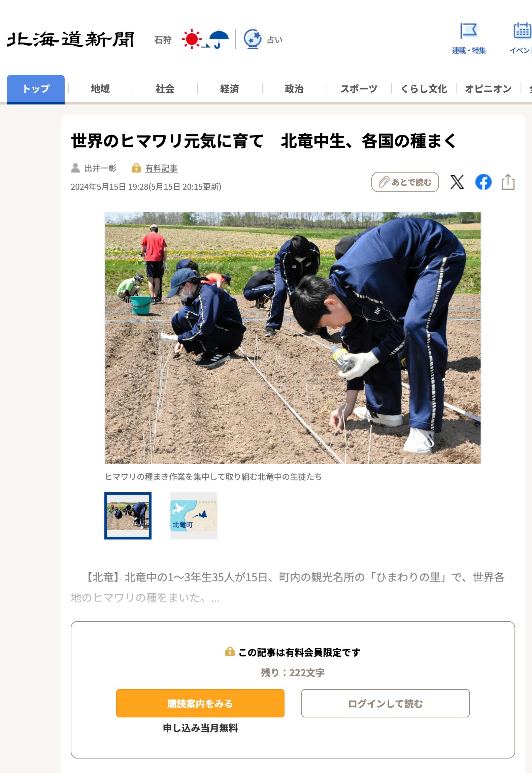
Task: Switch to the 地域 tab
Action: (100, 89)
